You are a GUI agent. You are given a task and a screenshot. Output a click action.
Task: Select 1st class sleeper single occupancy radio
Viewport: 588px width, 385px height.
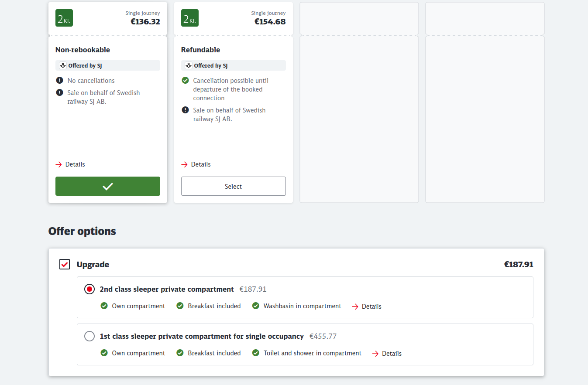[89, 336]
